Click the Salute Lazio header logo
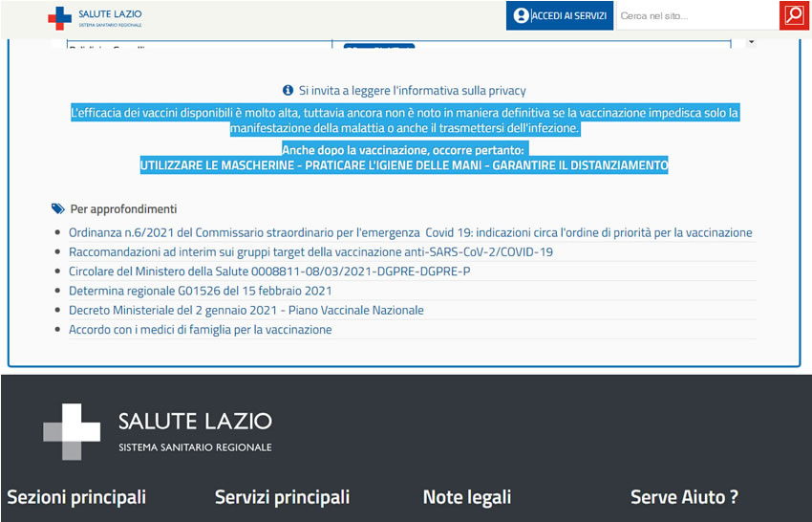Viewport: 812px width, 522px height. (95, 18)
